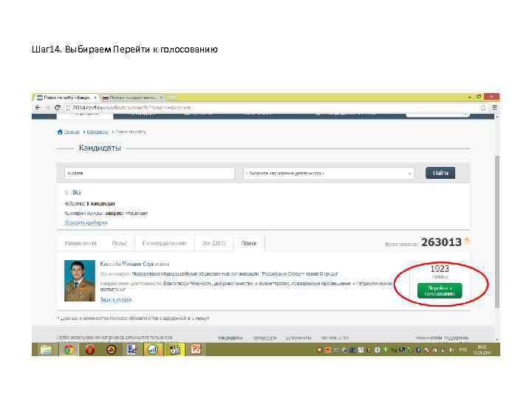
Task: Go back with browser back arrow
Action: click(38, 108)
